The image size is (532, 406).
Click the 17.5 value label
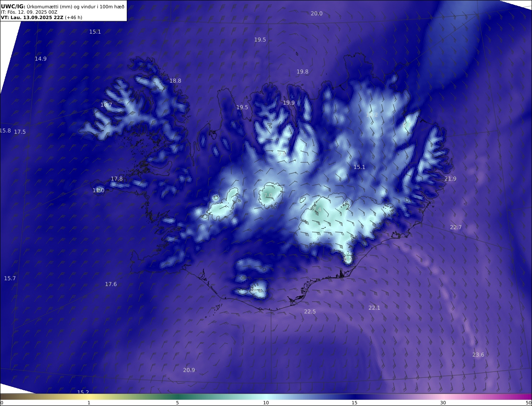tap(20, 132)
